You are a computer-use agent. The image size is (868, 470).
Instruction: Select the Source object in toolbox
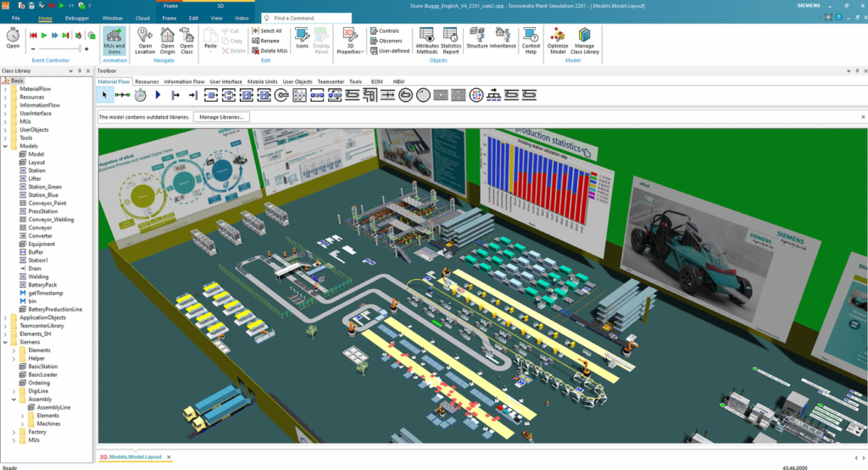pos(175,95)
